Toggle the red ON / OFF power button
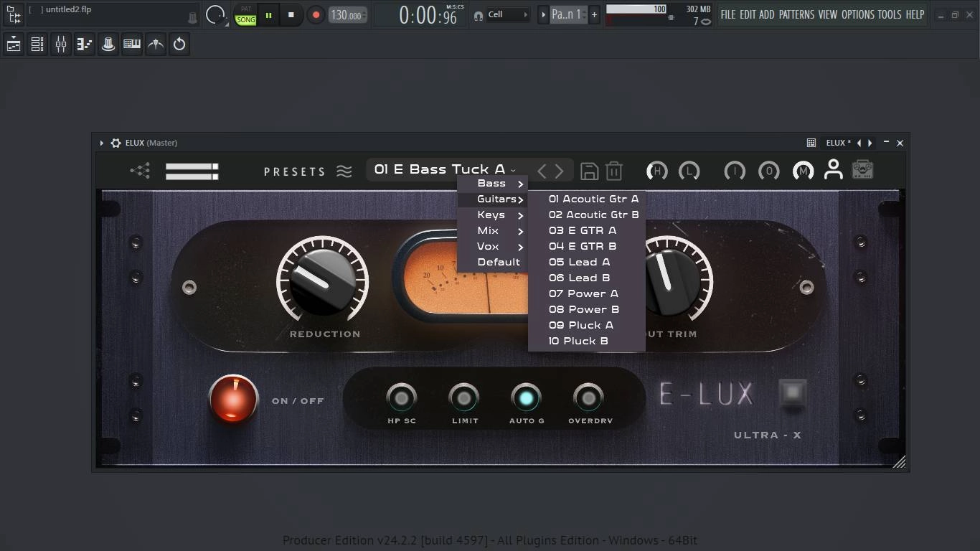This screenshot has height=551, width=980. click(233, 399)
